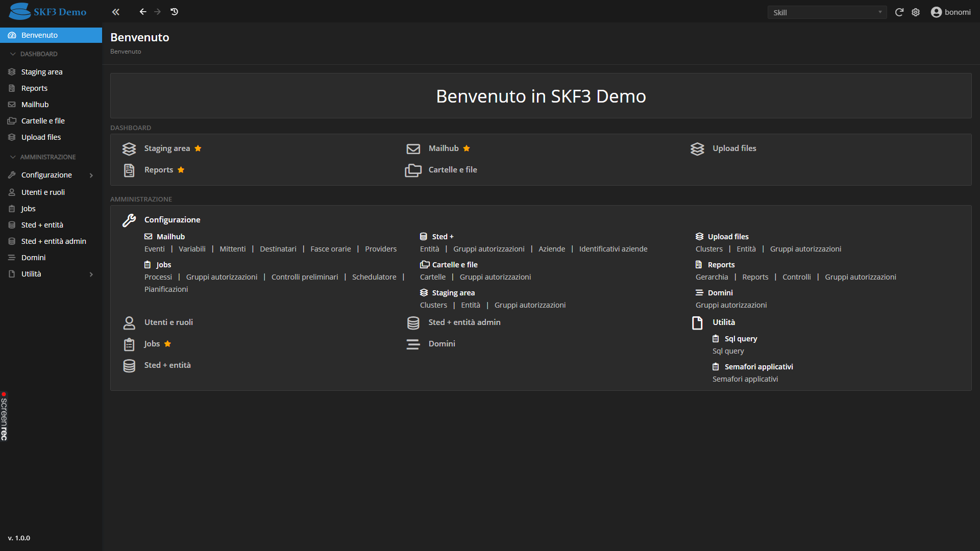Open Semafori applicativi link
Viewport: 980px width, 551px height.
pos(745,379)
